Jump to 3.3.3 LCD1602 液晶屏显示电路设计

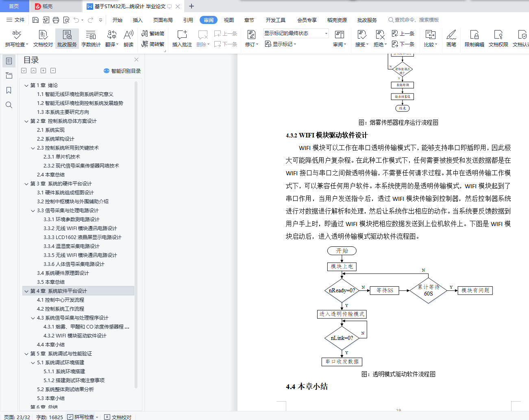[x=83, y=237]
